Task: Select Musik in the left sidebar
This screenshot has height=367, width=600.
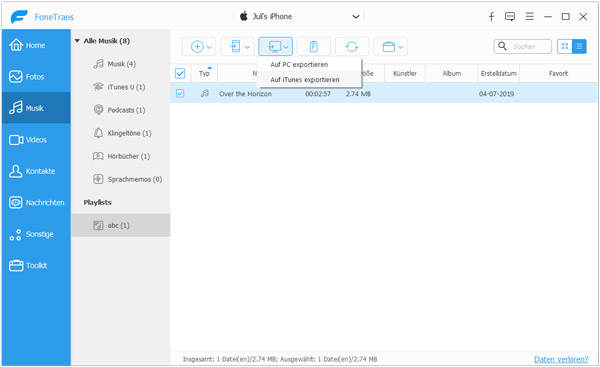Action: coord(36,108)
